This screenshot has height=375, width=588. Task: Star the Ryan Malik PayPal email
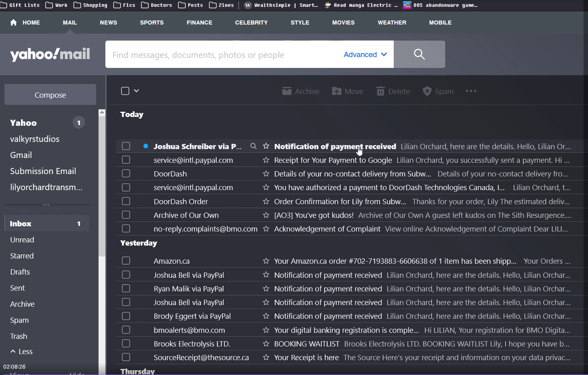pyautogui.click(x=266, y=289)
